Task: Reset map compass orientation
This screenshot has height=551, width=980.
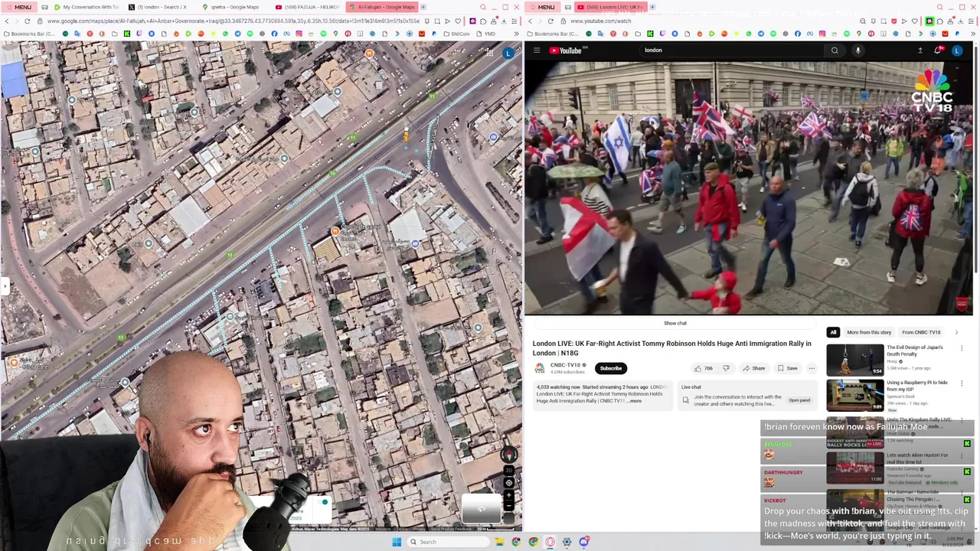Action: tap(508, 455)
